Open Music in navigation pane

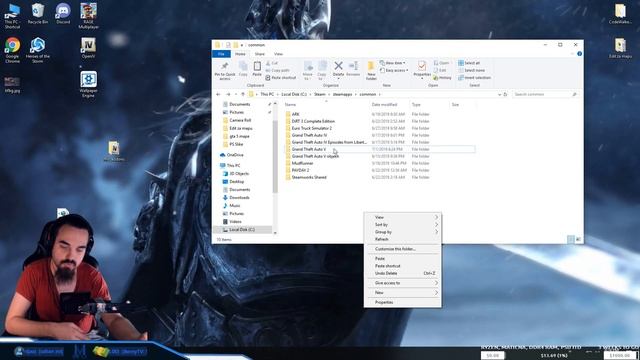coord(234,205)
